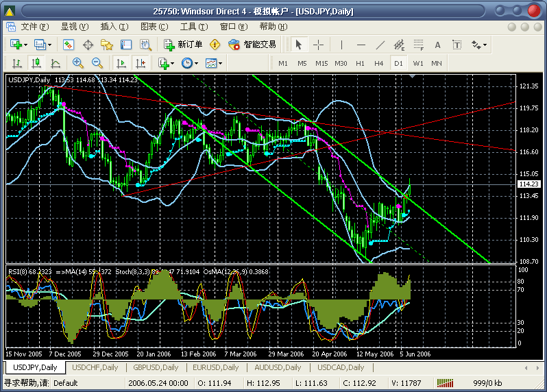Select the crosshair cursor tool

point(319,45)
